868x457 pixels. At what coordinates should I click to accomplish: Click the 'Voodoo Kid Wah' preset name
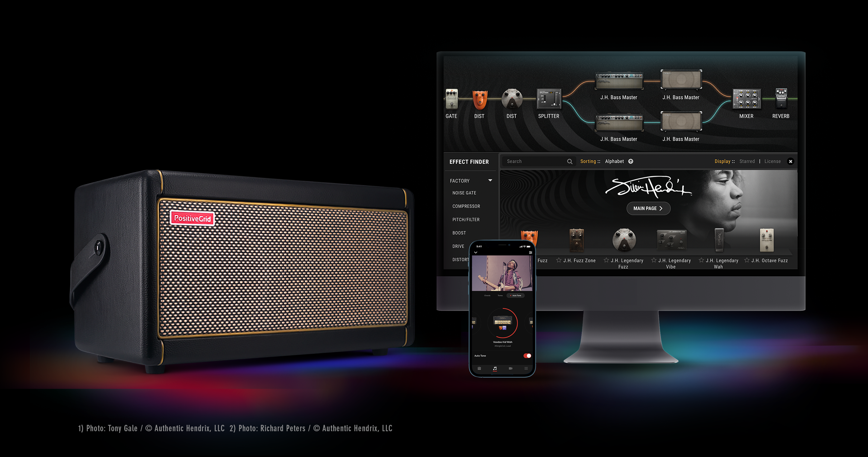pos(502,342)
